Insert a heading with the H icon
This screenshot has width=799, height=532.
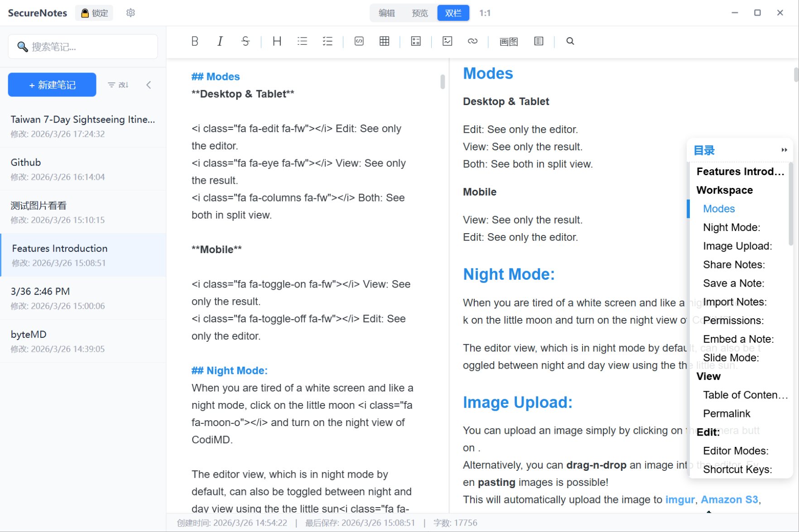click(277, 41)
